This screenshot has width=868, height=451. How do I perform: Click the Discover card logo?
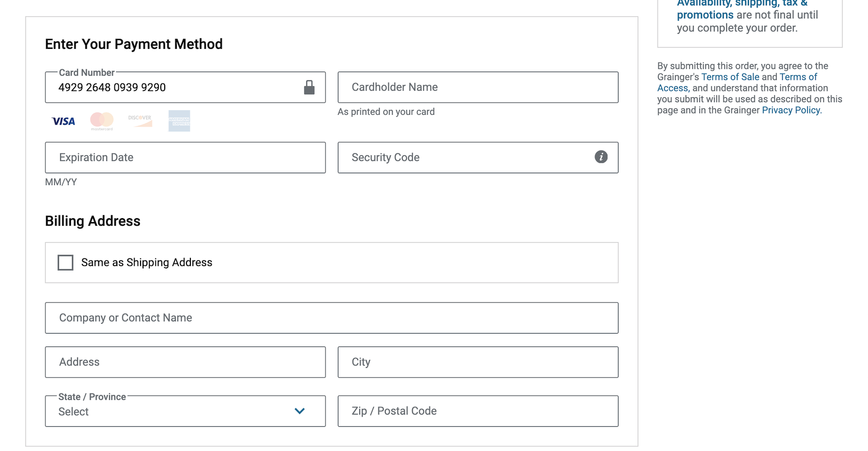(140, 121)
